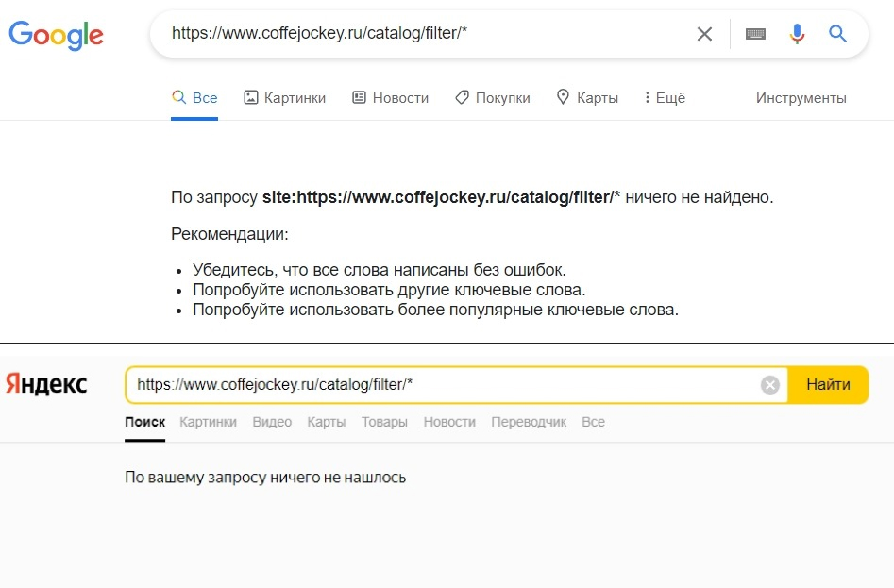894x588 pixels.
Task: Expand the Google "Ещё" menu
Action: [664, 98]
